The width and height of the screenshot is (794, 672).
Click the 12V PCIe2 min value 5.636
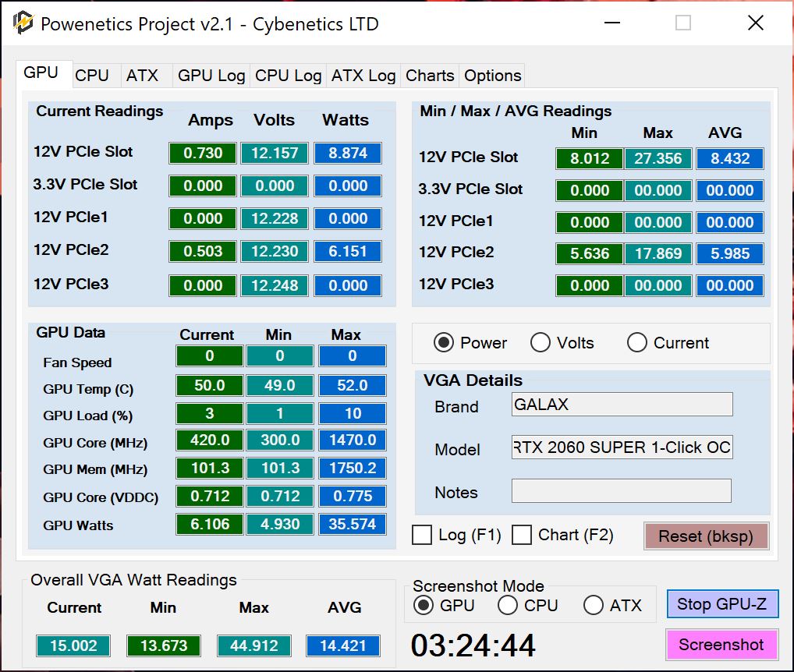590,253
